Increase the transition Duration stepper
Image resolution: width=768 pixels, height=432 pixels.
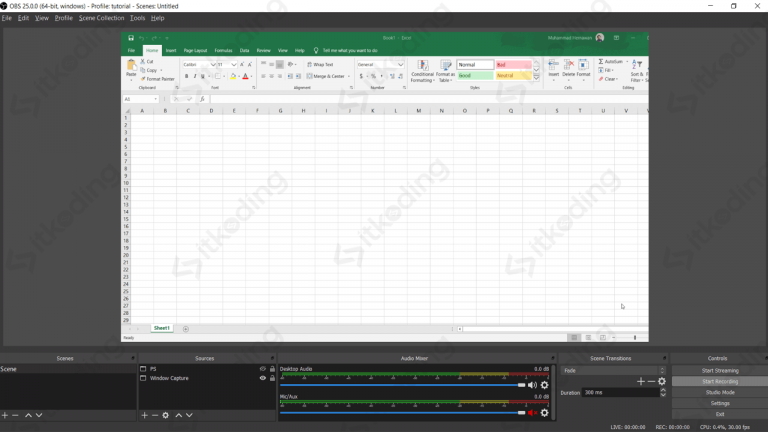coord(663,390)
